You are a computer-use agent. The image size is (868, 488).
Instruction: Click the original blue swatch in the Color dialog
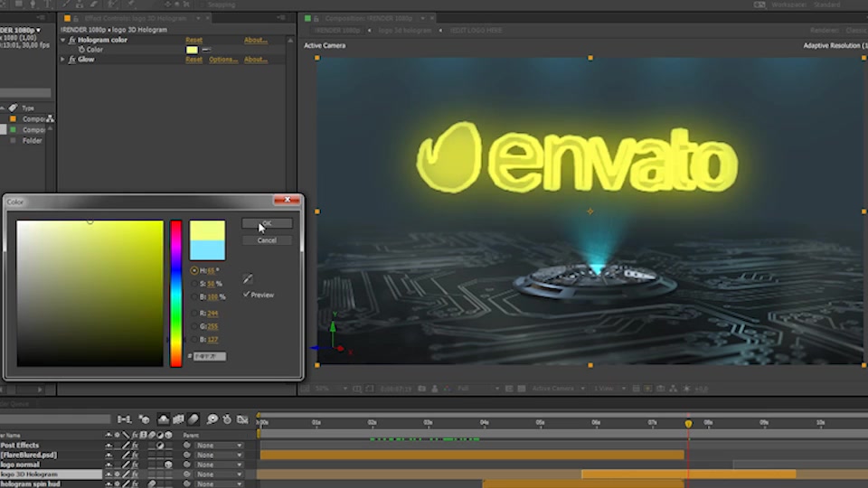208,250
